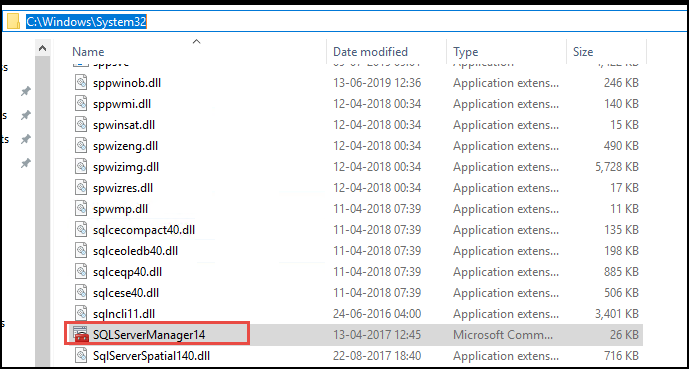
Task: Select the sppwinob.dll file icon
Action: click(x=81, y=83)
